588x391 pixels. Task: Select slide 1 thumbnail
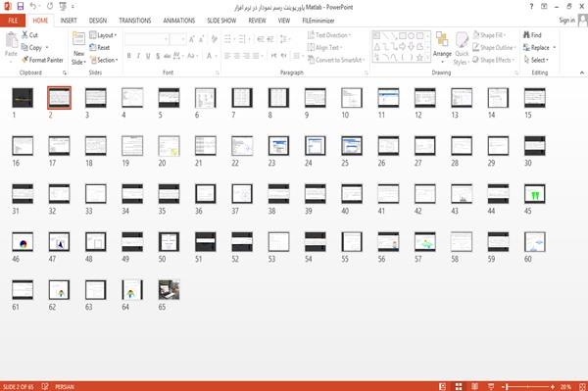[23, 98]
